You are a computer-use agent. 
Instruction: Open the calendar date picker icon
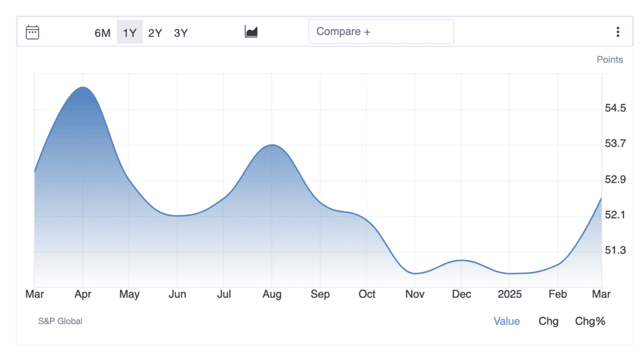[x=33, y=32]
